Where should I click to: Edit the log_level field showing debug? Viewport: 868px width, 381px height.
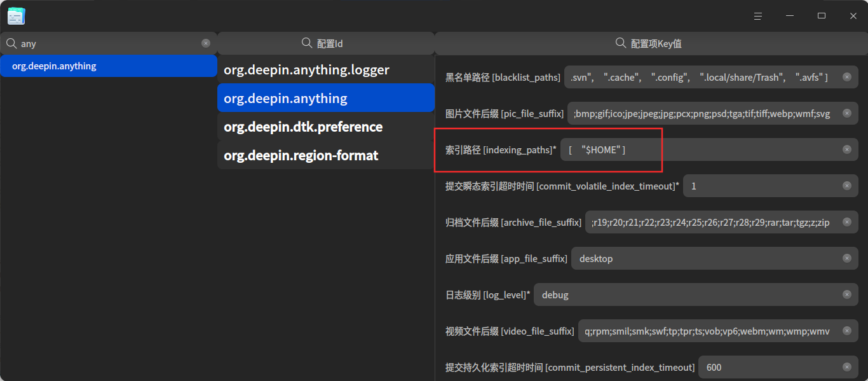(696, 294)
